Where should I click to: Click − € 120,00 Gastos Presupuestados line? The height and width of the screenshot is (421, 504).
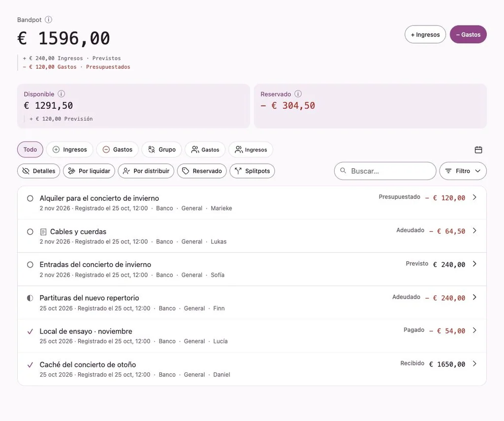pos(76,67)
